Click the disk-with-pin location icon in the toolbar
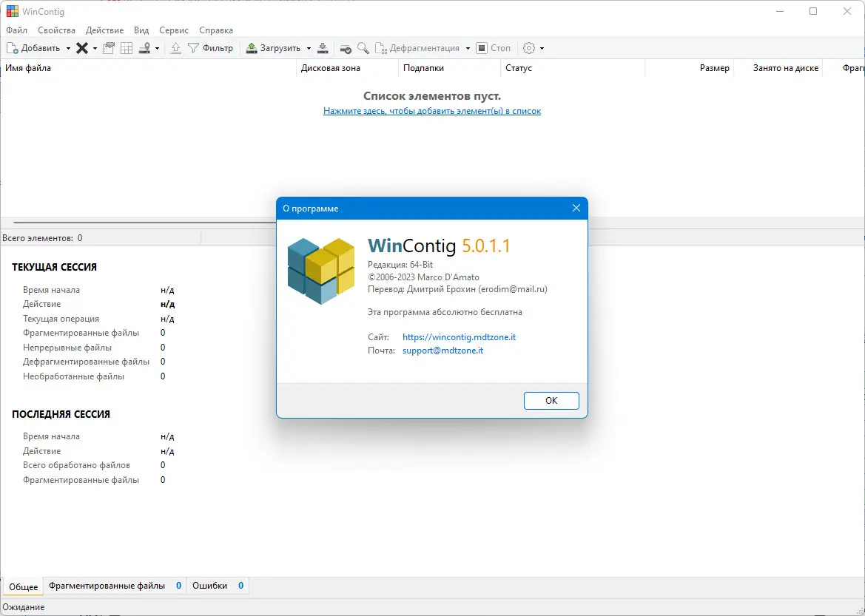This screenshot has width=865, height=616. (x=144, y=49)
